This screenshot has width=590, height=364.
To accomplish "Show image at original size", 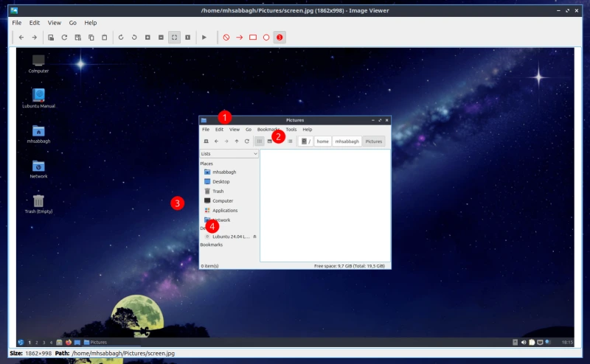I will pos(187,38).
